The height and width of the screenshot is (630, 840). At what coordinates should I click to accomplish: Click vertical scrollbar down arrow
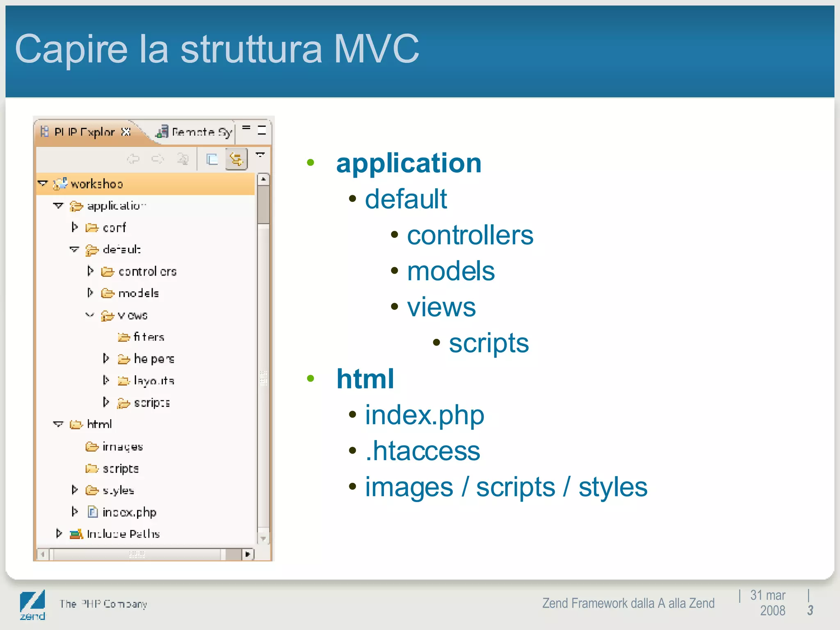coord(263,538)
